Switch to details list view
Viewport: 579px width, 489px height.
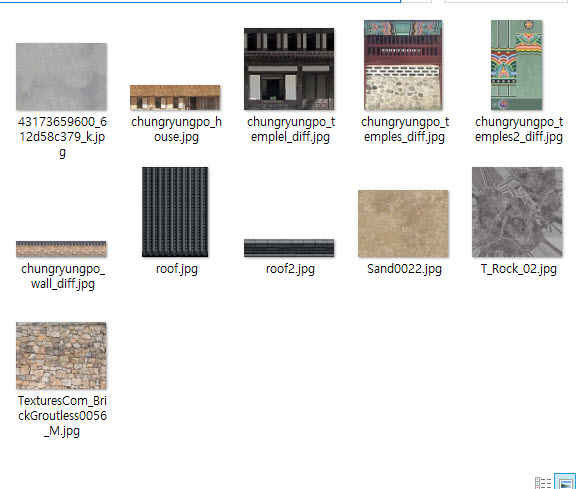click(543, 483)
